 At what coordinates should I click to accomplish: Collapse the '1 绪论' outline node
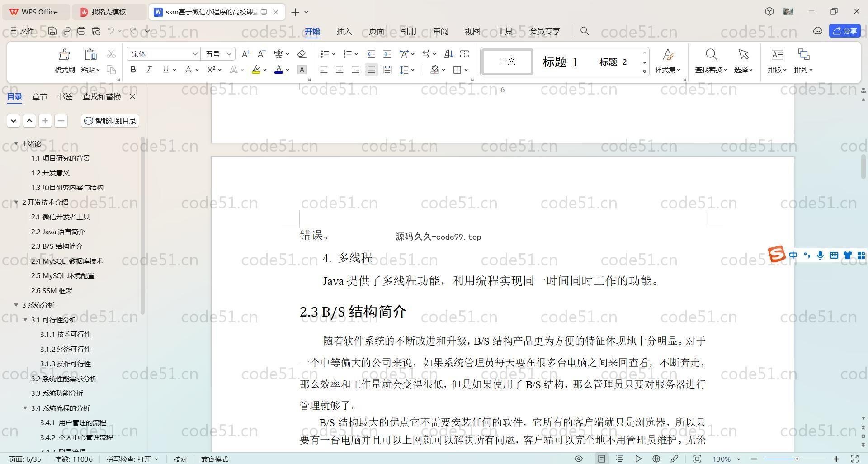tap(16, 143)
